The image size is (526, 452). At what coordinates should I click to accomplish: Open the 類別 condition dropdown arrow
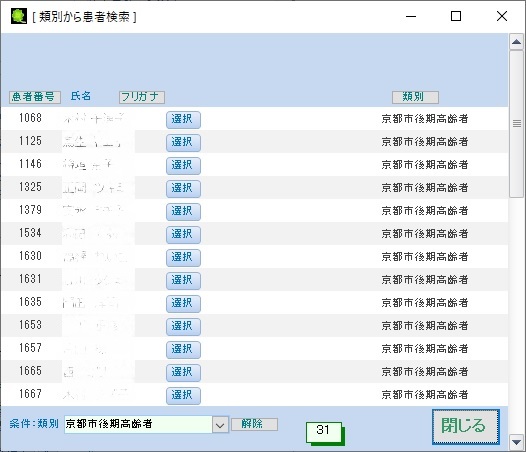click(220, 425)
